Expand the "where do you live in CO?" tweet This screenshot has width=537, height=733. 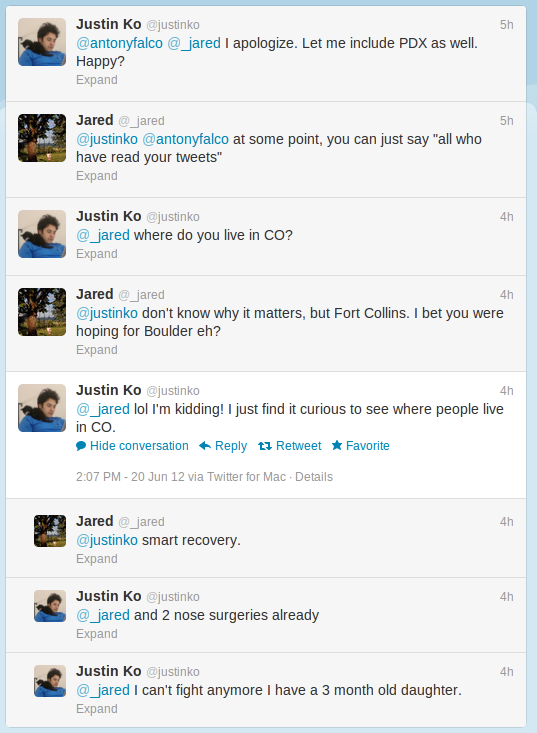(x=97, y=254)
